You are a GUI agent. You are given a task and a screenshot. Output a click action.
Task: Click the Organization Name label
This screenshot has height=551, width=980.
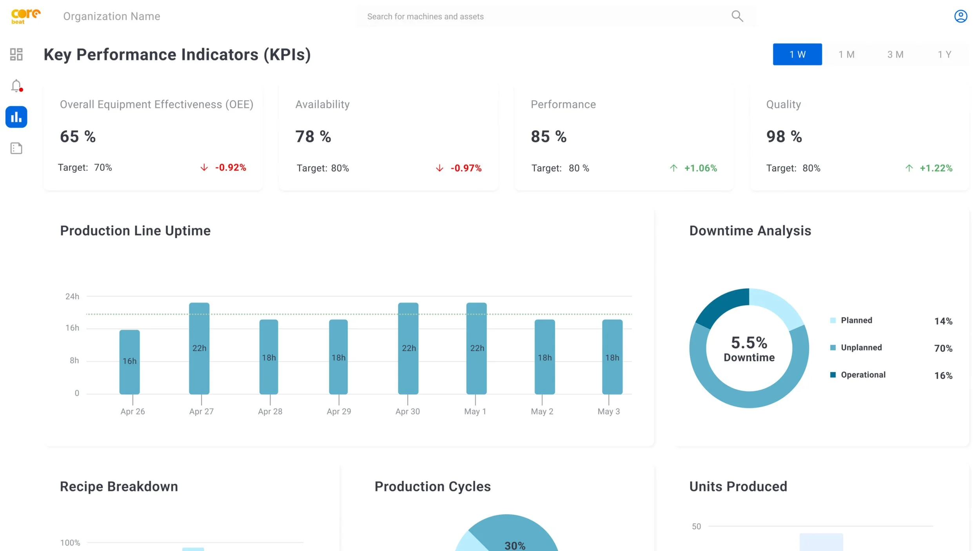coord(112,16)
